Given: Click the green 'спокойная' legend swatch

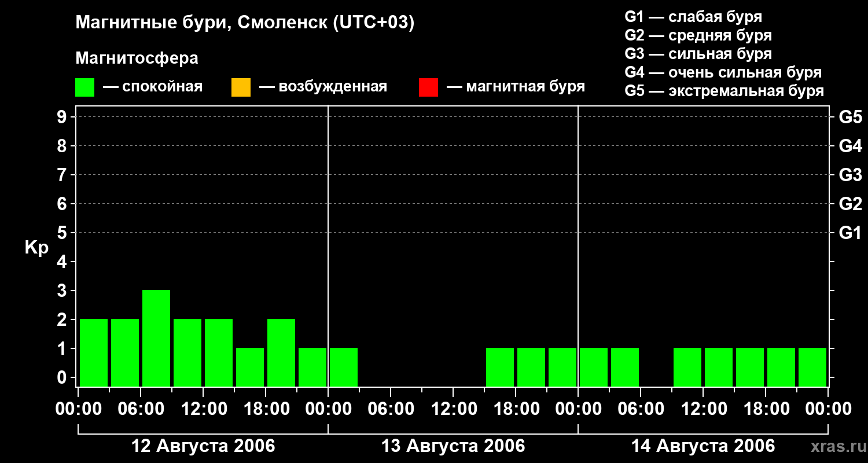Looking at the screenshot, I should tap(85, 87).
